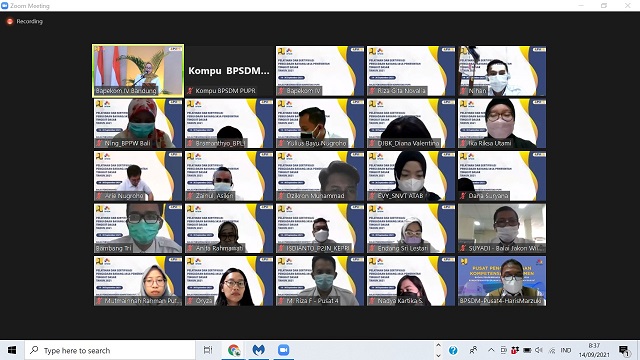Click muted mic icon beside Dzikron Muhammad
This screenshot has height=360, width=640.
pos(281,196)
